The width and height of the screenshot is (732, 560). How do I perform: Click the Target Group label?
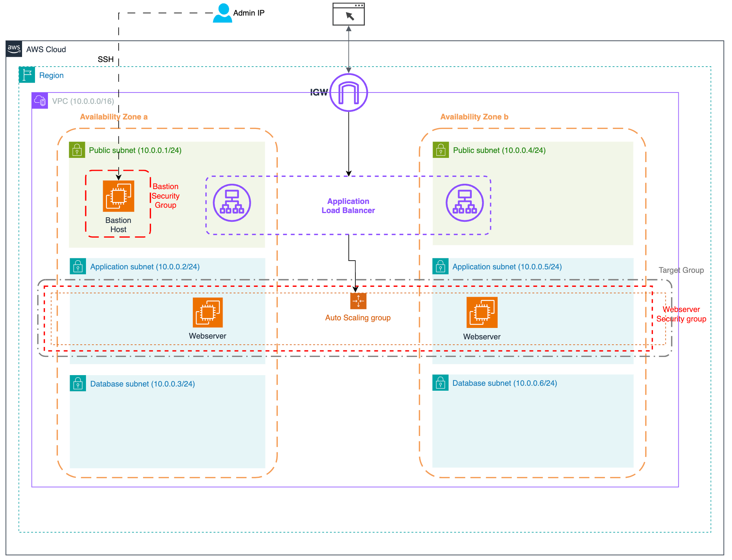(681, 270)
